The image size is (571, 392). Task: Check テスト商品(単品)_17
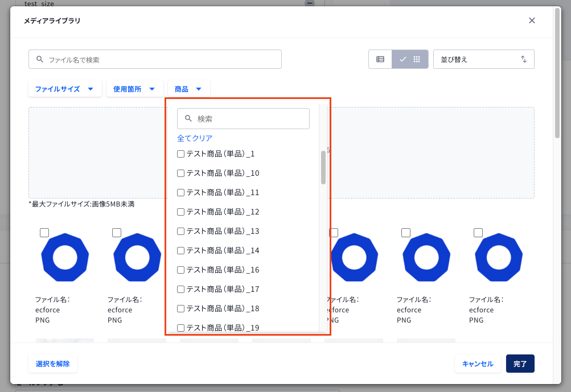point(180,290)
